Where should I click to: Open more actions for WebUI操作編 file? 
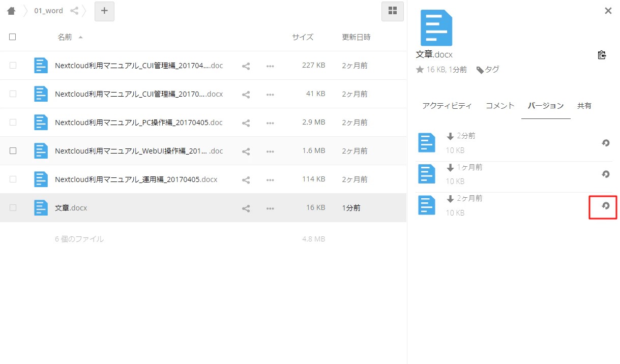(x=270, y=151)
